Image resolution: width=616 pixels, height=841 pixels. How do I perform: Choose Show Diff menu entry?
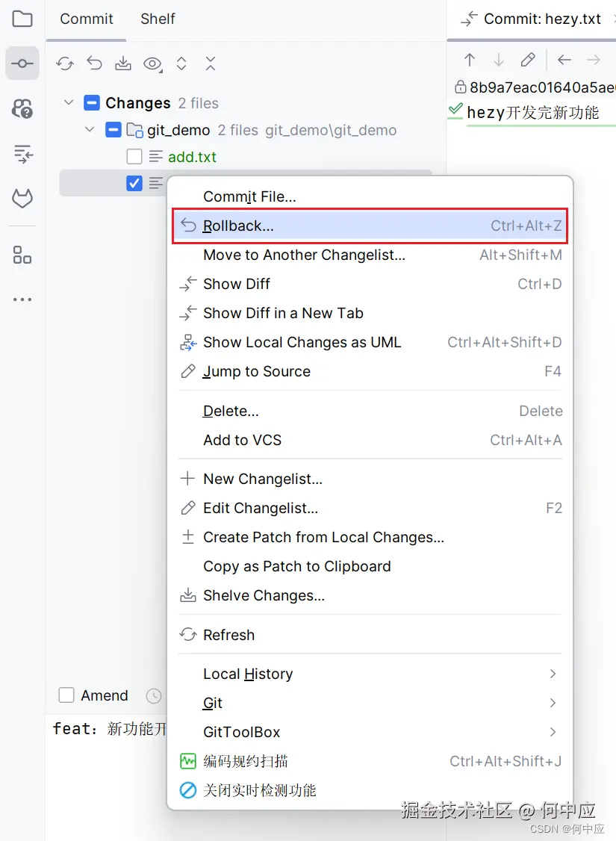coord(370,284)
